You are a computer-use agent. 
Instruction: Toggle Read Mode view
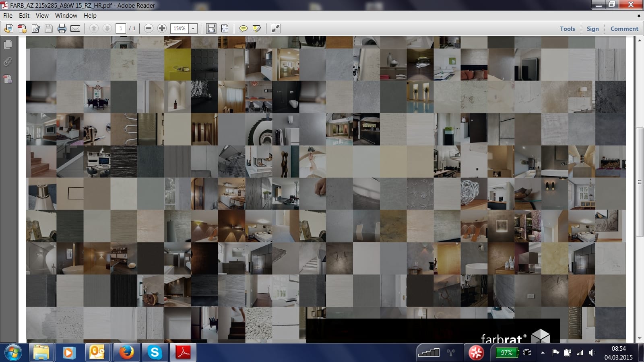pyautogui.click(x=275, y=29)
